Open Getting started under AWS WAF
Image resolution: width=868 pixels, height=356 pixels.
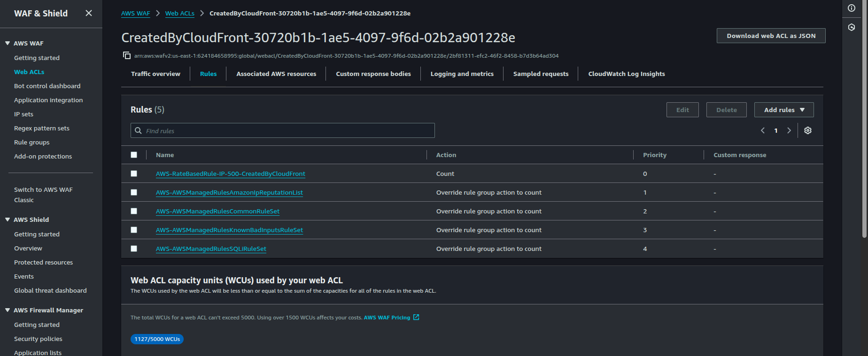pos(37,58)
